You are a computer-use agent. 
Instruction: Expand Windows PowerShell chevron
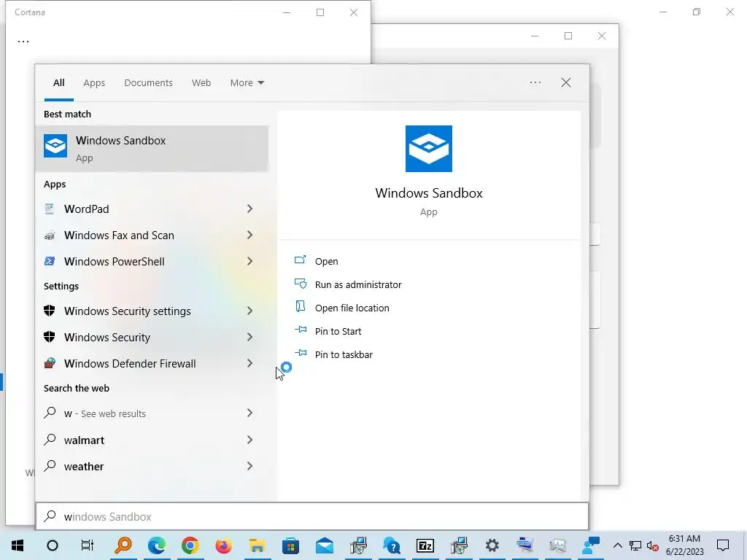(249, 261)
